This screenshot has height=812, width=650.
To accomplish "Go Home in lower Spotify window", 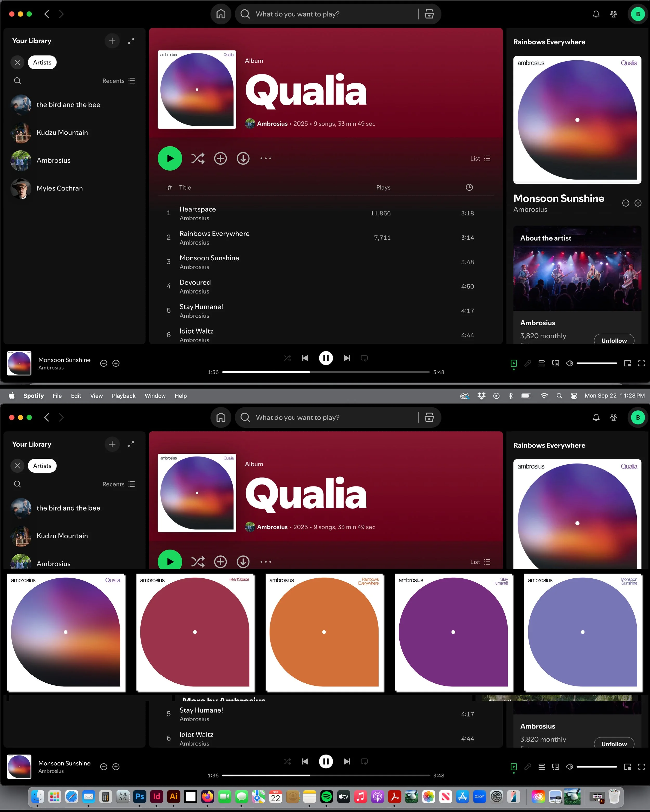I will tap(221, 417).
